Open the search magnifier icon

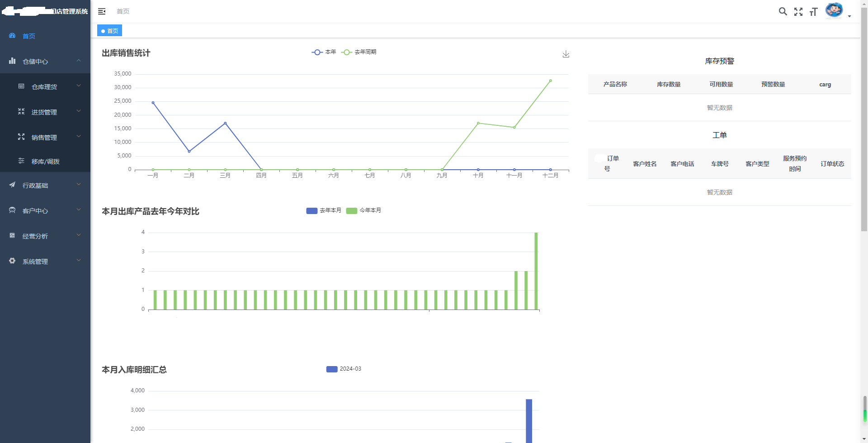coord(783,11)
